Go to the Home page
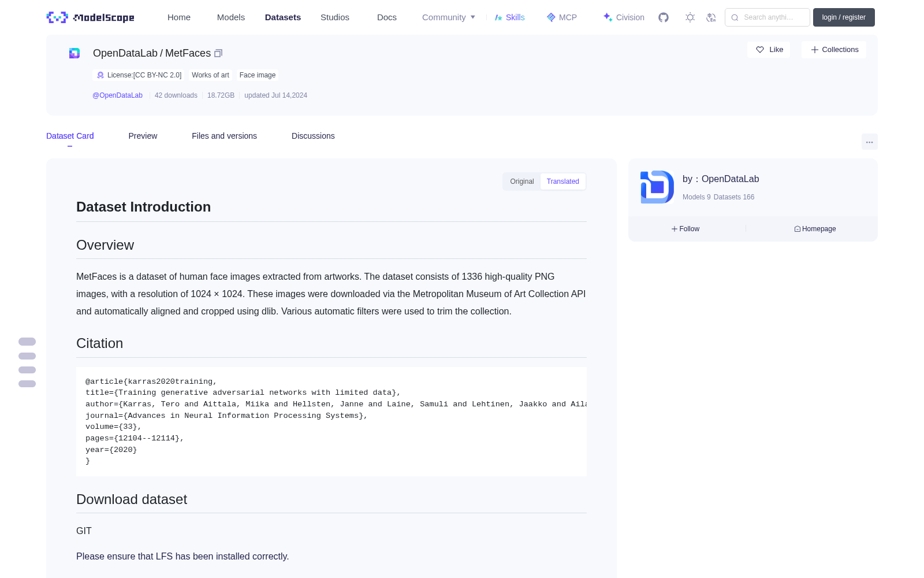This screenshot has height=578, width=924. click(179, 17)
